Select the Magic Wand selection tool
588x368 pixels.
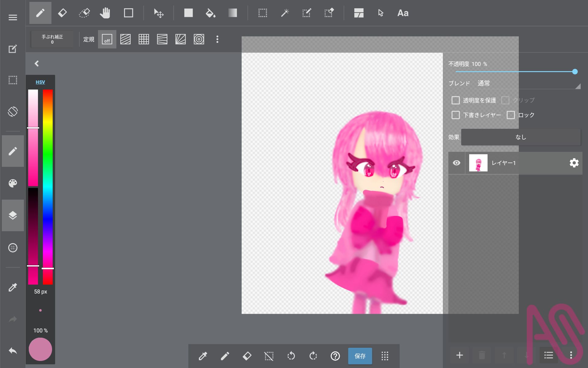point(285,13)
